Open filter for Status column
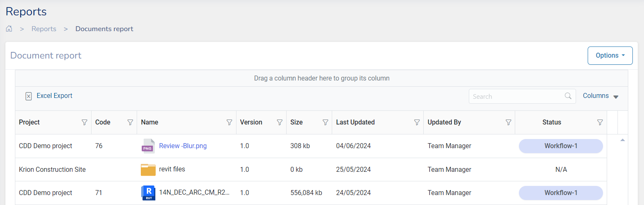Screen dimensions: 644x205 coord(600,122)
